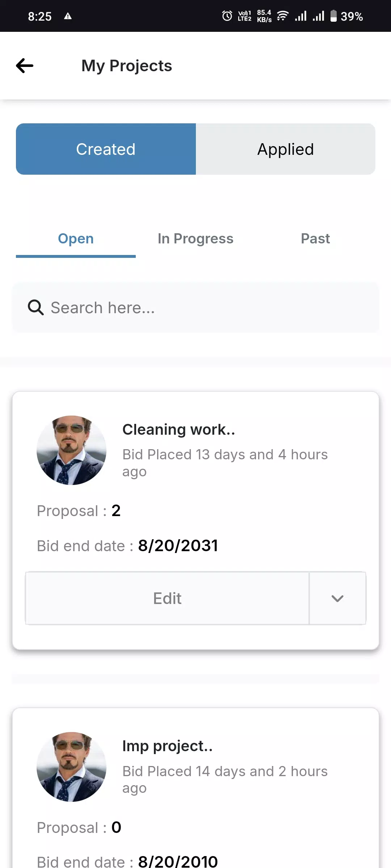391x868 pixels.
Task: Tap the warning triangle notification icon
Action: (x=68, y=16)
